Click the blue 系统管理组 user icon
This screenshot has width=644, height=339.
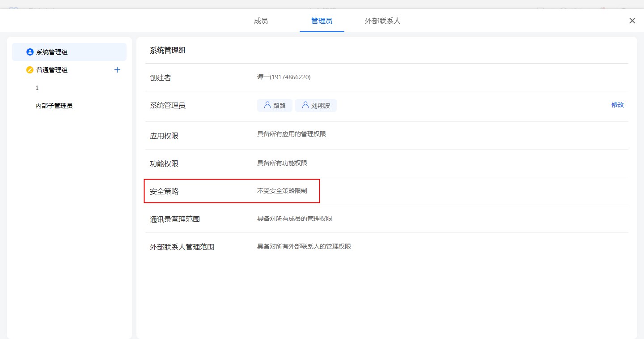click(30, 52)
